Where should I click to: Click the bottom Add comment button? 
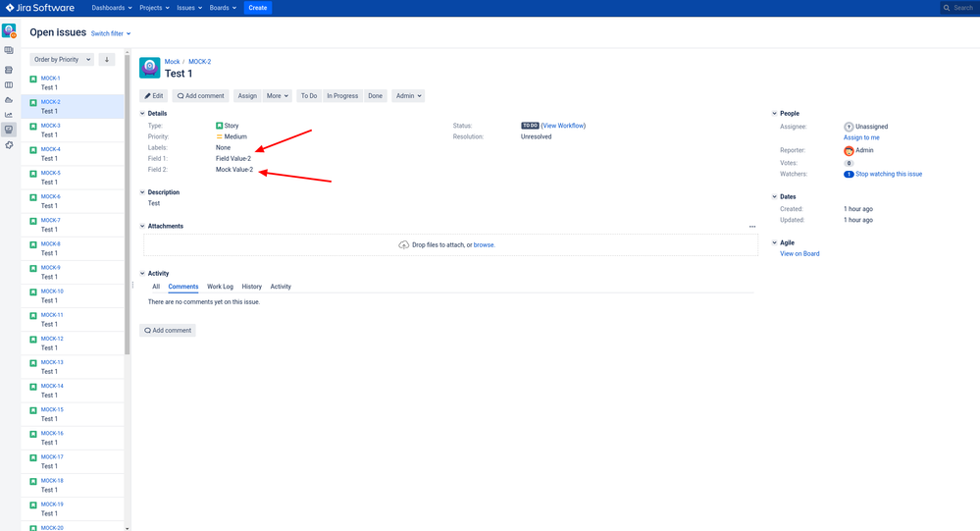click(x=168, y=331)
